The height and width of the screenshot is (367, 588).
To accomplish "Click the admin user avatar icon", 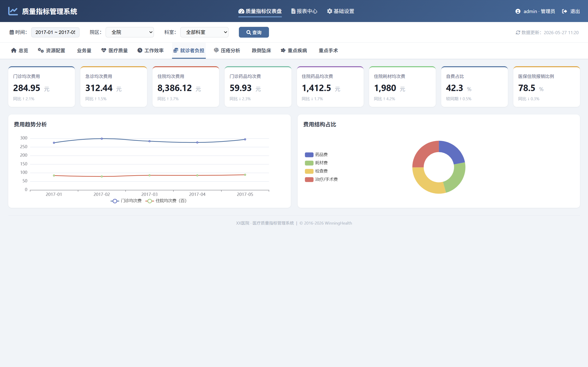I will (518, 11).
